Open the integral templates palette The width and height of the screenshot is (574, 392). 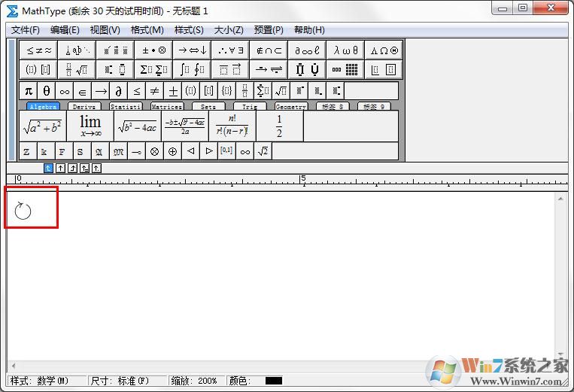(x=192, y=70)
